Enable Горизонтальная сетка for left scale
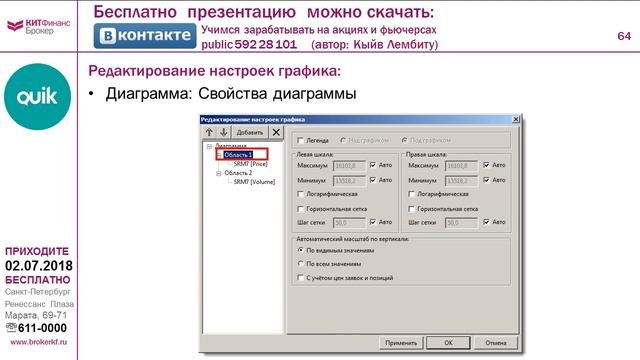 point(301,209)
